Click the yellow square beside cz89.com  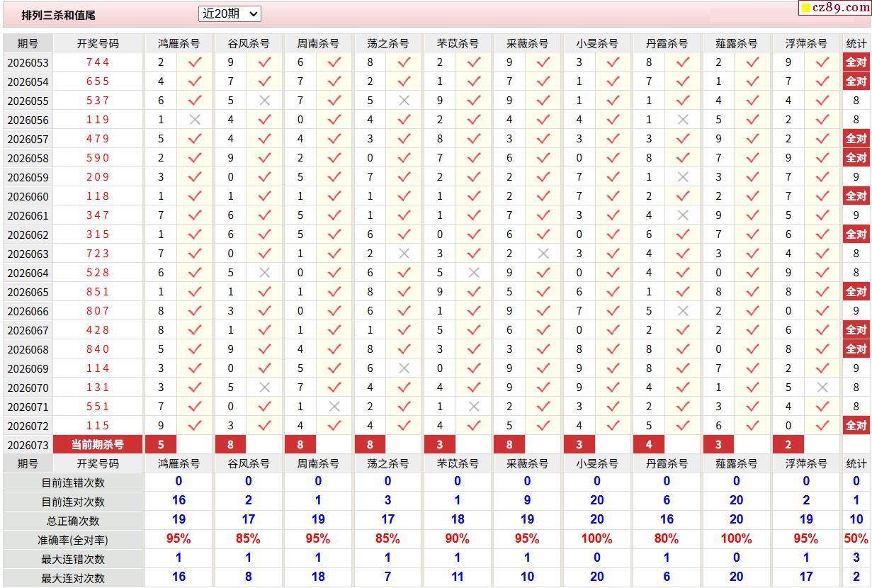805,9
